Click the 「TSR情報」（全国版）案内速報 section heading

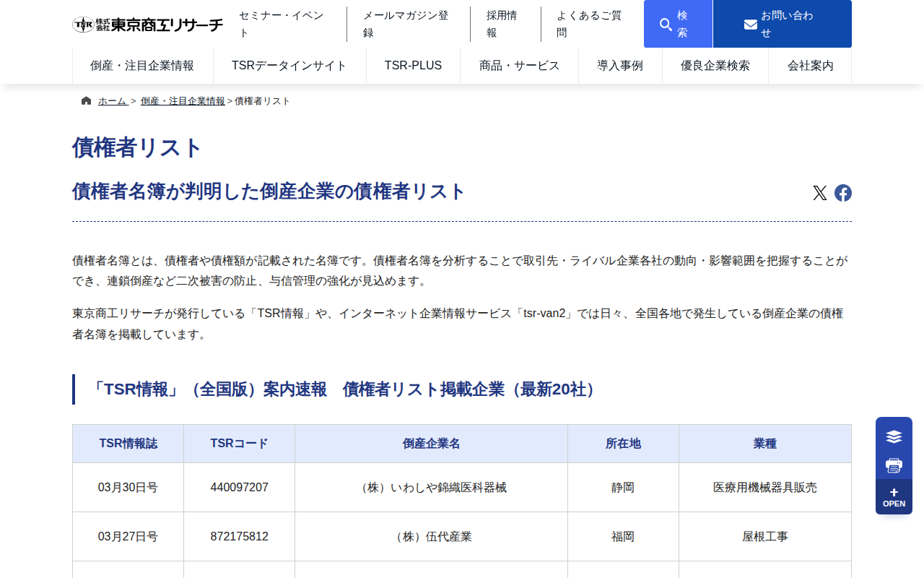tap(345, 389)
